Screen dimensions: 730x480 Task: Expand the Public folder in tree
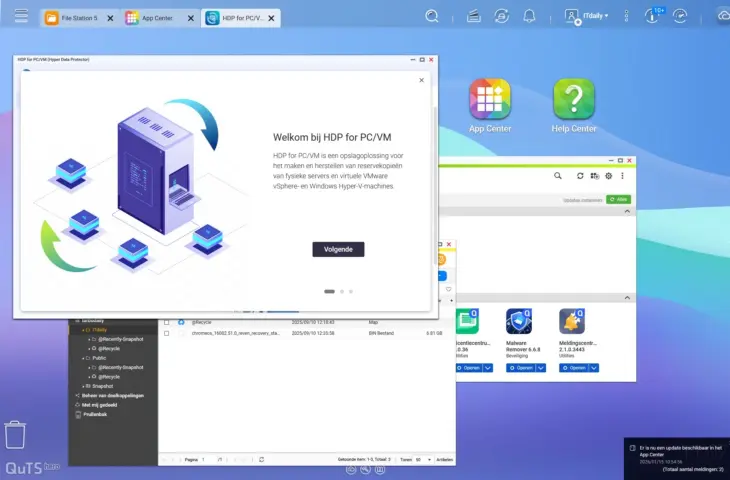tap(85, 357)
